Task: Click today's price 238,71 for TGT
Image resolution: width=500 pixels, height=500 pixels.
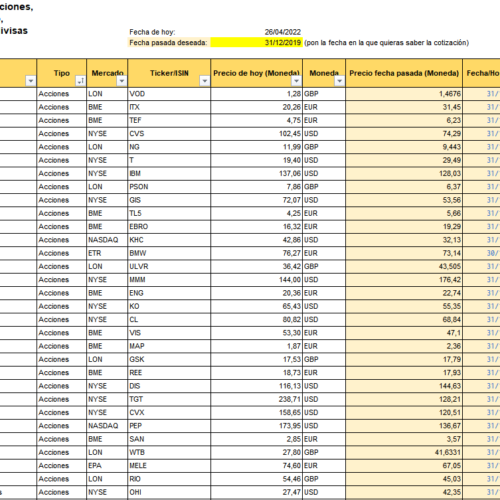Action: pyautogui.click(x=257, y=399)
